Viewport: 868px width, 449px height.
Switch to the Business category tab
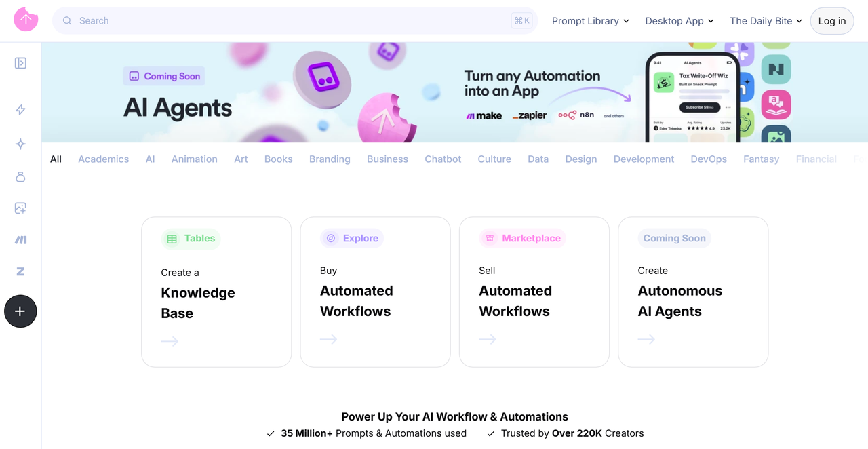pyautogui.click(x=387, y=159)
